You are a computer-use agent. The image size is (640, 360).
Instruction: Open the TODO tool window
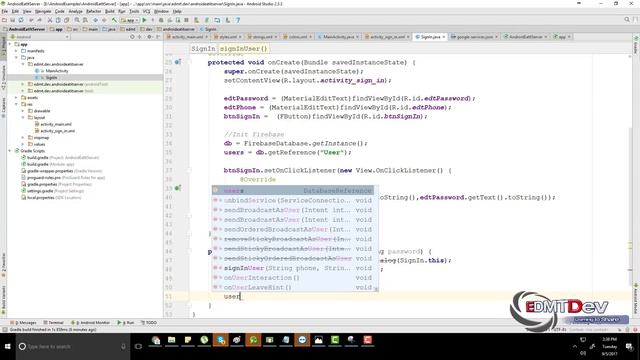[149, 322]
